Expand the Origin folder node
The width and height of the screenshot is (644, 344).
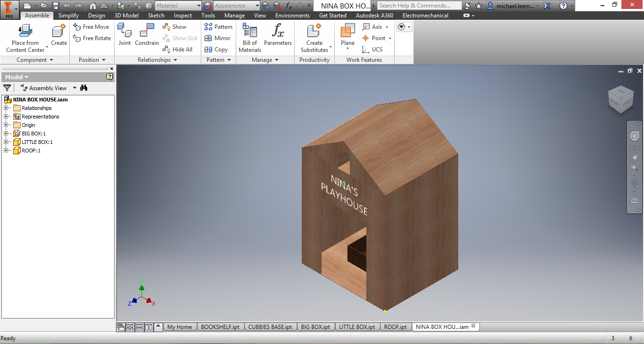(x=6, y=125)
